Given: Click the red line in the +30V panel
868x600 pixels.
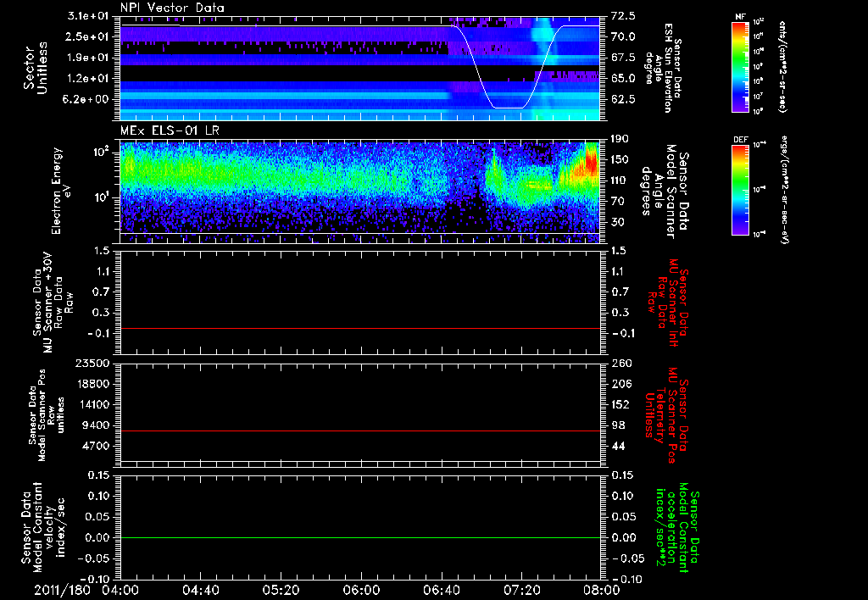Looking at the screenshot, I should (x=360, y=328).
